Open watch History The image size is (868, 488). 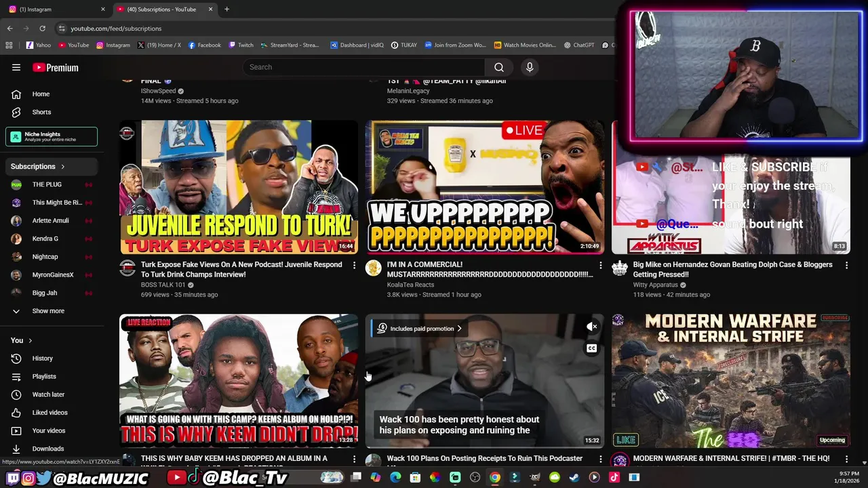52,359
